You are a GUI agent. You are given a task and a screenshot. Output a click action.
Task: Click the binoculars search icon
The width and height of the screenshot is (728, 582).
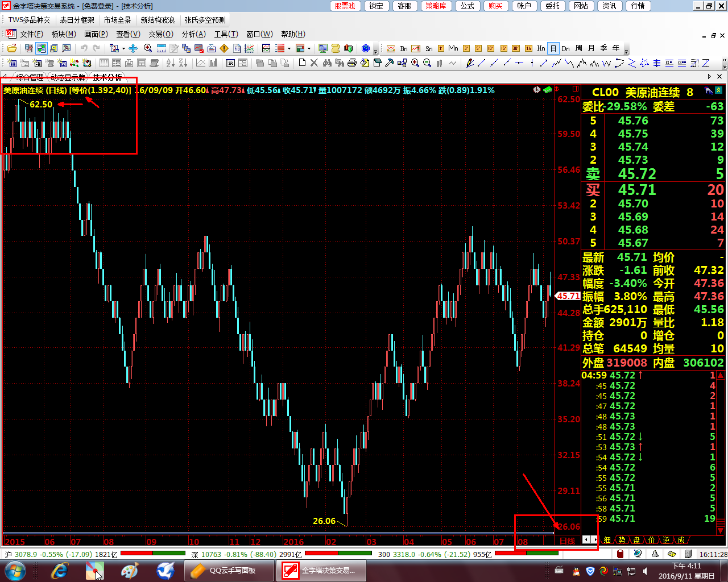327,63
